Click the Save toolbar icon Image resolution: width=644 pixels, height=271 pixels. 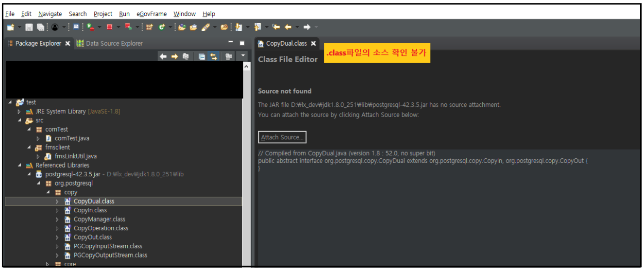[x=29, y=27]
